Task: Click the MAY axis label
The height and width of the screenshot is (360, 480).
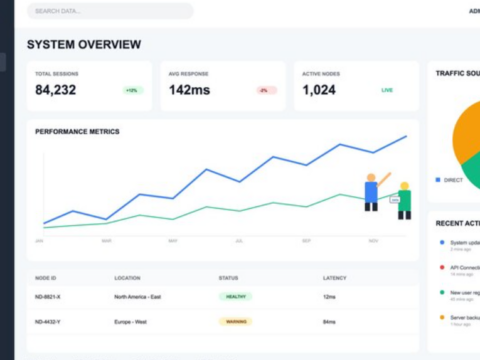Action: point(173,241)
